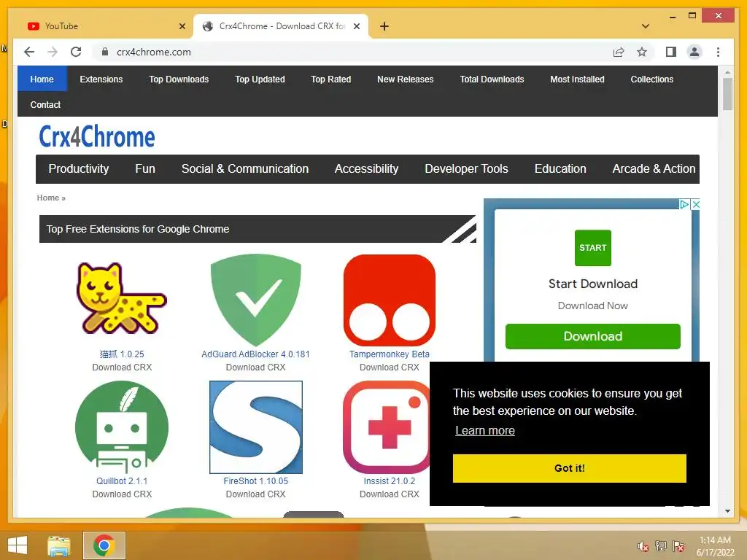View site info via the padlock icon
Viewport: 747px width, 560px height.
pyautogui.click(x=105, y=52)
